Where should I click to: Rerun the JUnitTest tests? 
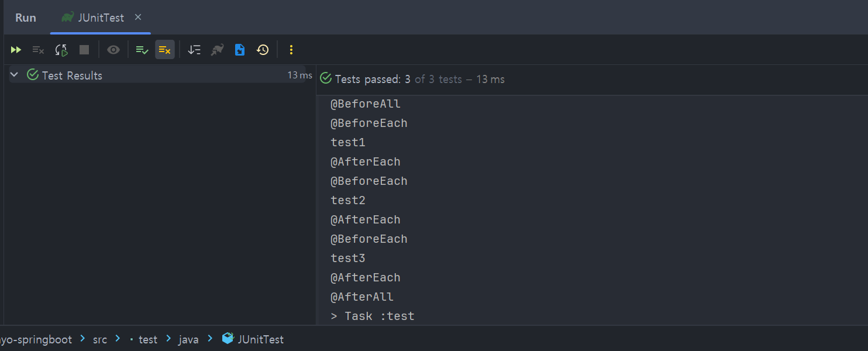click(x=16, y=50)
